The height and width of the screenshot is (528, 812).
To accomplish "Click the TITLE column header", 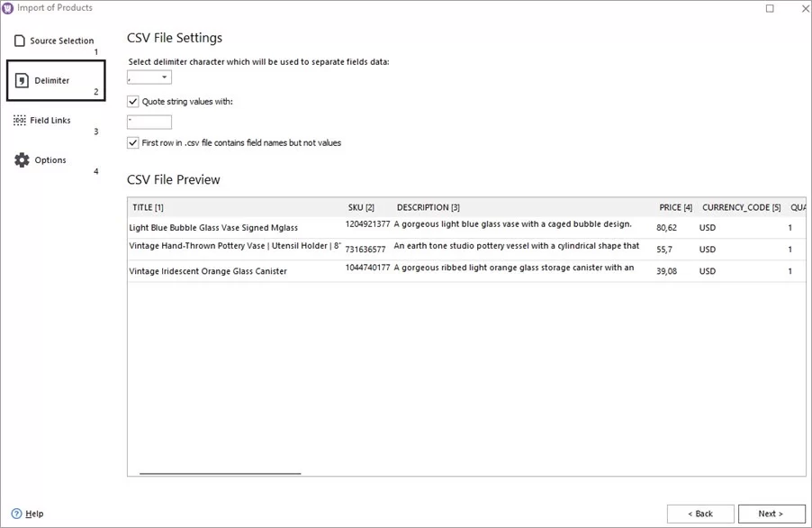I will pos(147,206).
